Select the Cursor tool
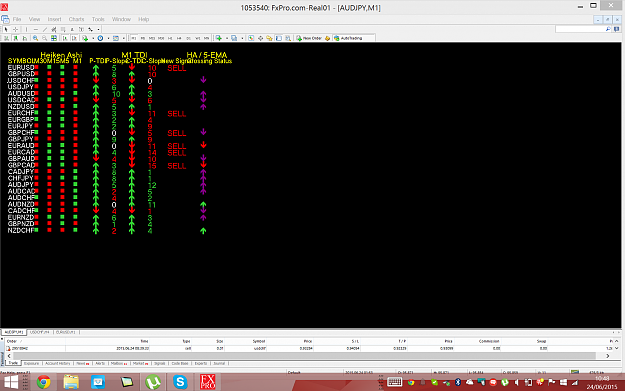The width and height of the screenshot is (625, 391). (x=6, y=29)
